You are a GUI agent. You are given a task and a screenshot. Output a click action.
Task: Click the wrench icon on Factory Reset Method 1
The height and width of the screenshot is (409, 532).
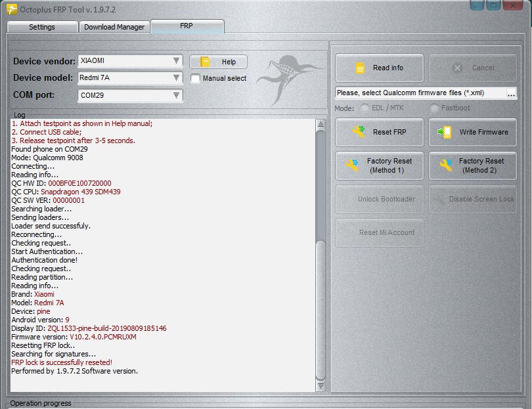[x=352, y=165]
